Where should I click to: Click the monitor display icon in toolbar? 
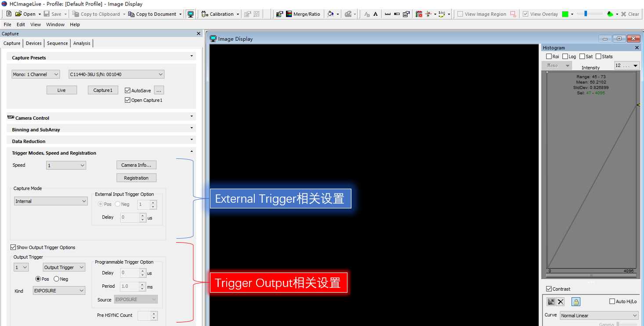191,14
